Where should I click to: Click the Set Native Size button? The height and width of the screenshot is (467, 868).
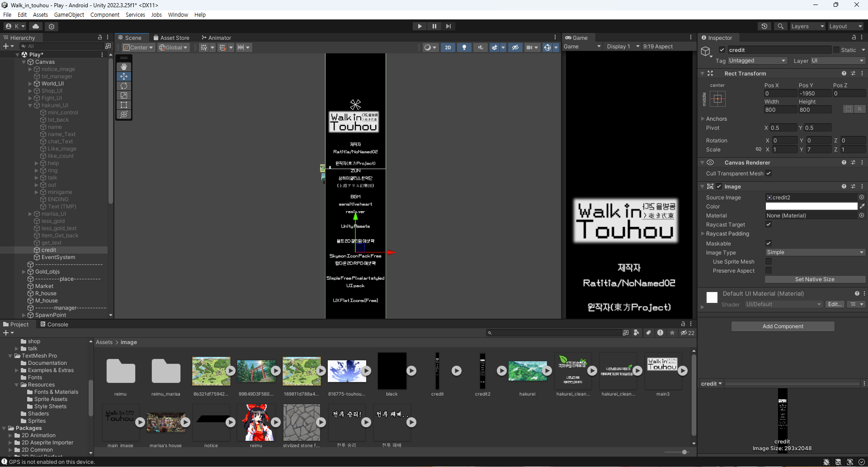click(815, 279)
